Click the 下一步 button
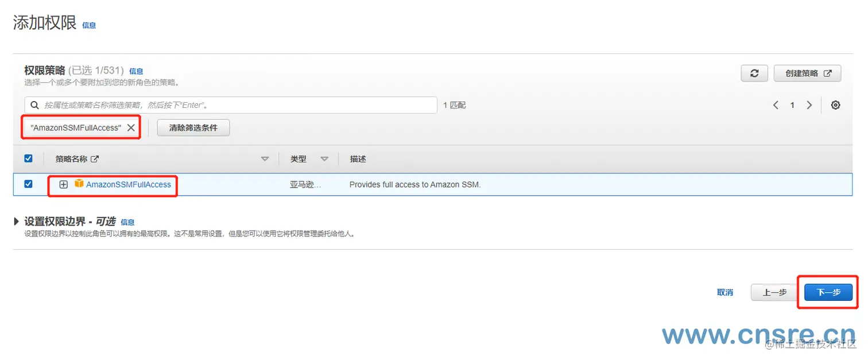The width and height of the screenshot is (868, 361). pos(827,292)
